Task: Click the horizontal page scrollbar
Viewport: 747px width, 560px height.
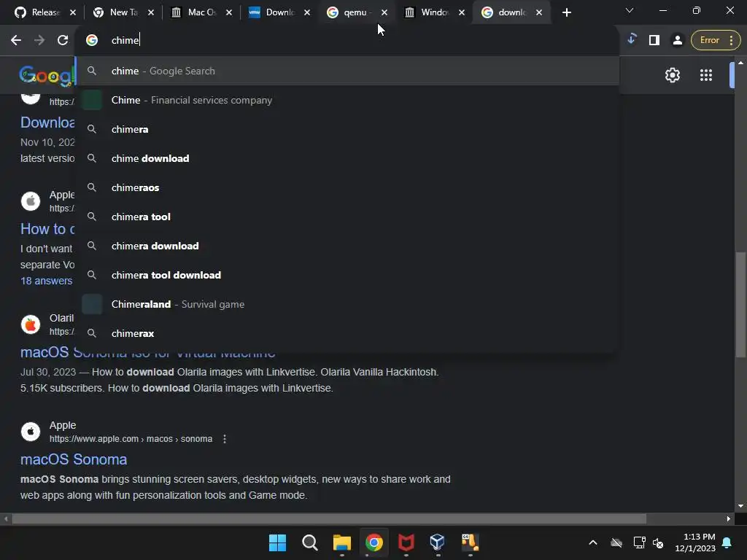Action: click(x=329, y=518)
